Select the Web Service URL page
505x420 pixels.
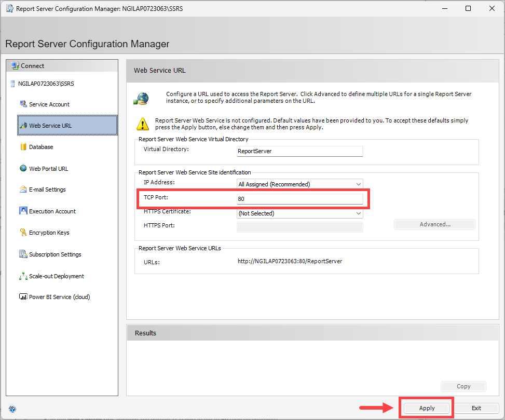pos(67,125)
